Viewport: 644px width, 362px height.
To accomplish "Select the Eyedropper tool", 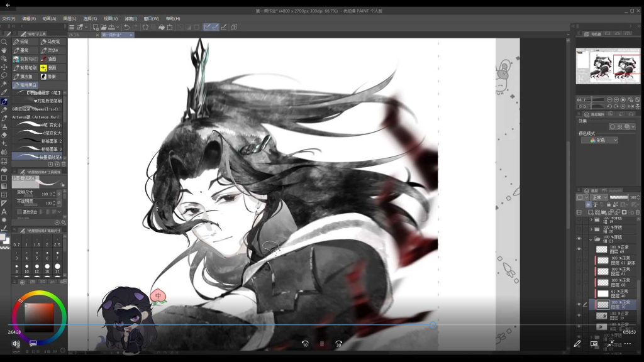I will point(4,92).
